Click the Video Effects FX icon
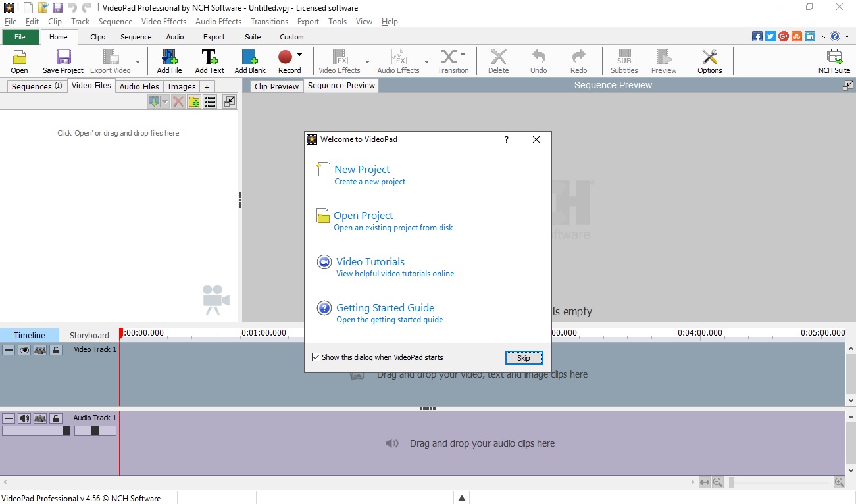This screenshot has height=504, width=856. (340, 57)
